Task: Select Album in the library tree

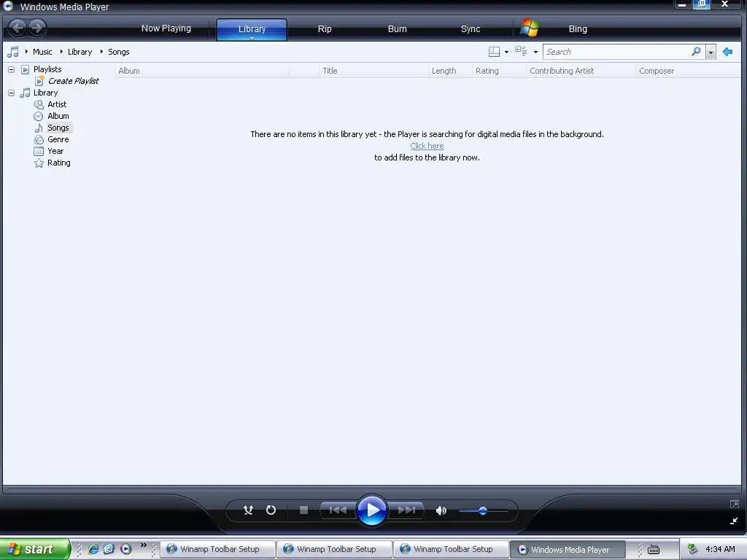Action: [x=58, y=116]
